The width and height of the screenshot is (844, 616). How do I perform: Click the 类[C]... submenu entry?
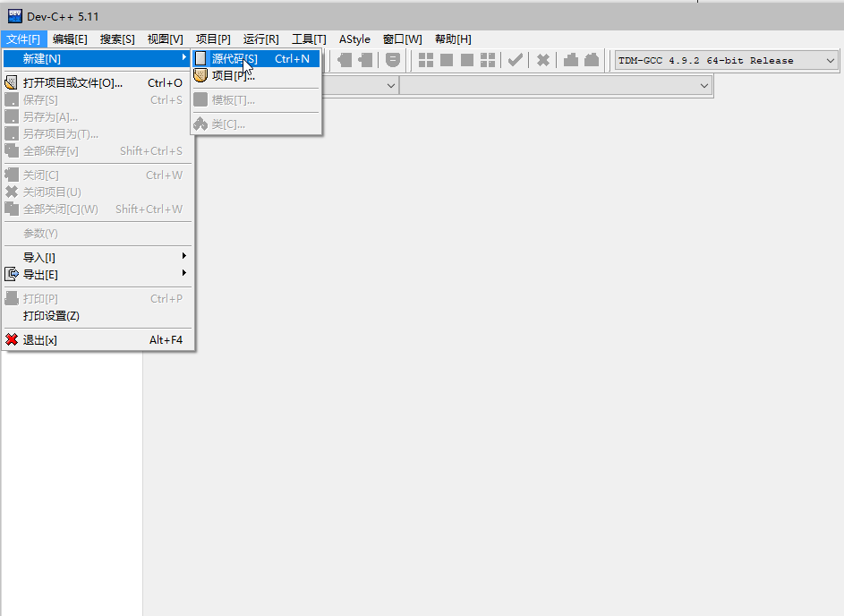(x=256, y=124)
